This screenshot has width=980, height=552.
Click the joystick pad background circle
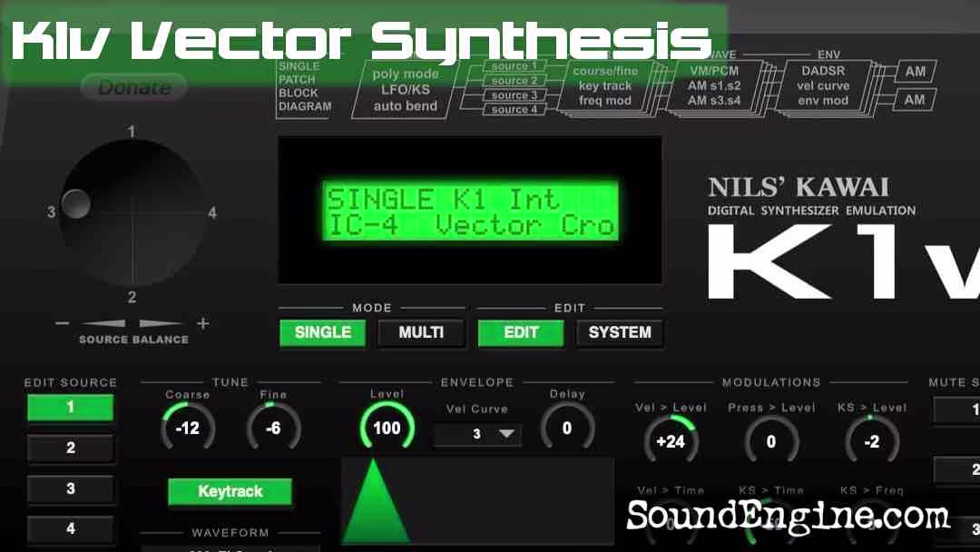(132, 212)
